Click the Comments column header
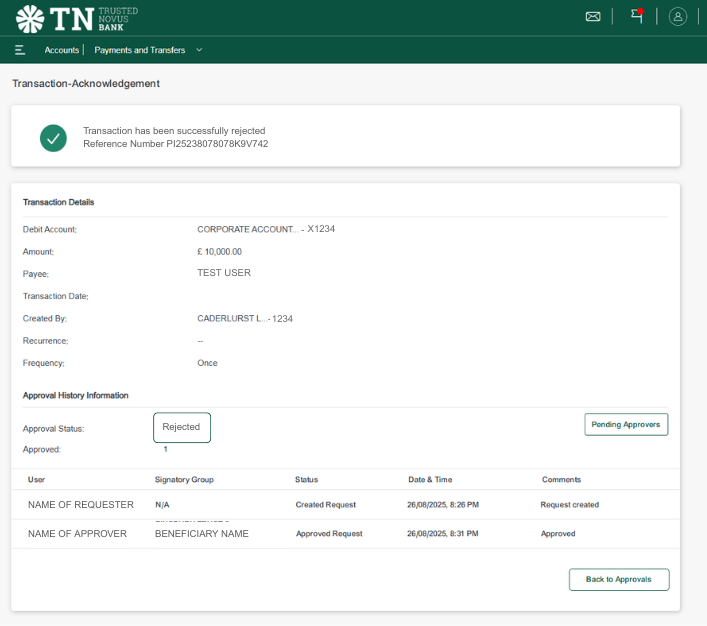 pos(561,480)
